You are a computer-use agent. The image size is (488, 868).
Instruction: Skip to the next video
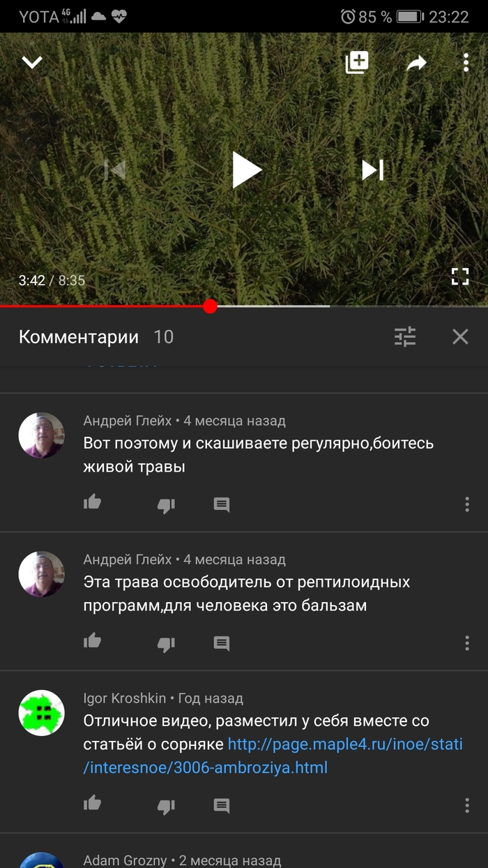373,170
